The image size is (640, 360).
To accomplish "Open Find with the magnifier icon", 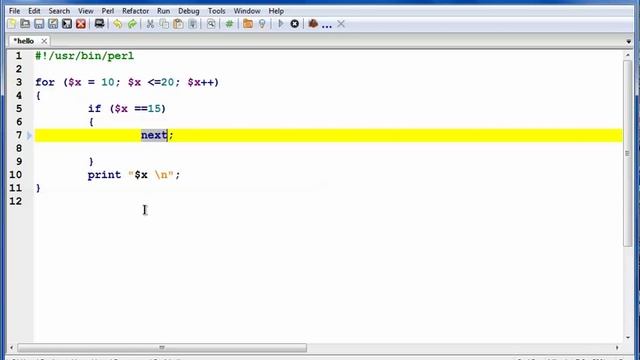I will [211, 24].
